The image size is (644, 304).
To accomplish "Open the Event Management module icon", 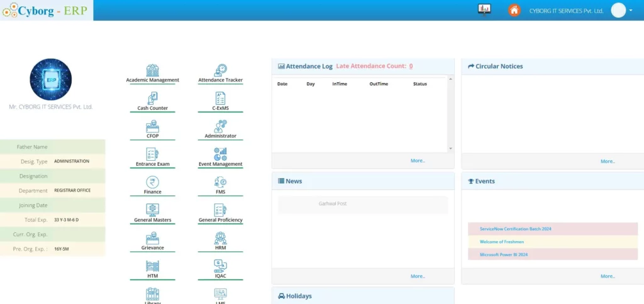I will coord(220,155).
